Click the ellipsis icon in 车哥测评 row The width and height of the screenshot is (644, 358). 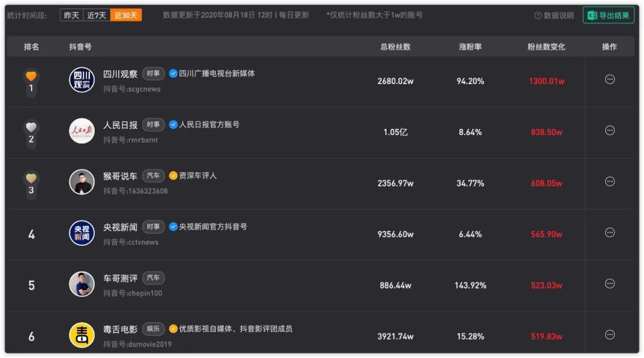[x=609, y=283]
